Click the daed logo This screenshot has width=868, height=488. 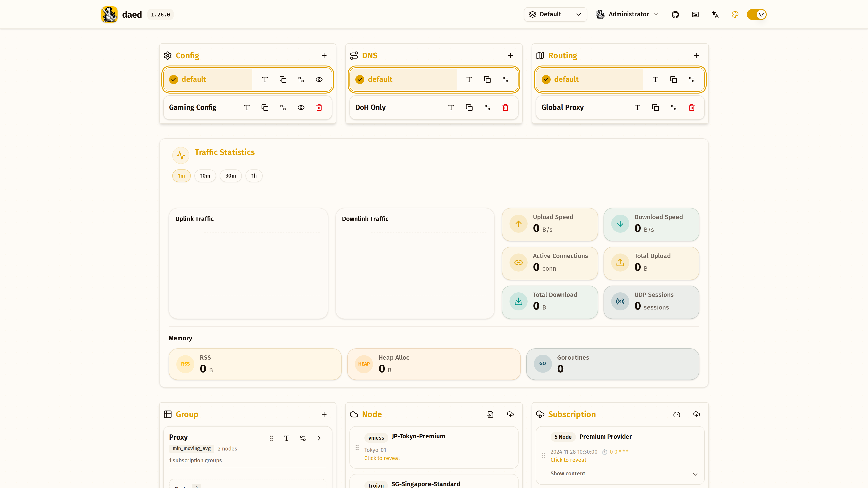pyautogui.click(x=109, y=14)
